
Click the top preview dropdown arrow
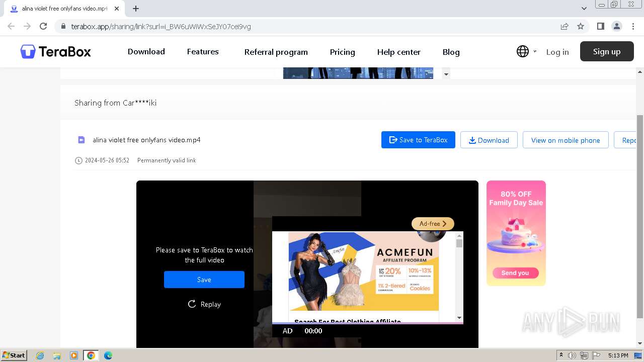tap(446, 74)
